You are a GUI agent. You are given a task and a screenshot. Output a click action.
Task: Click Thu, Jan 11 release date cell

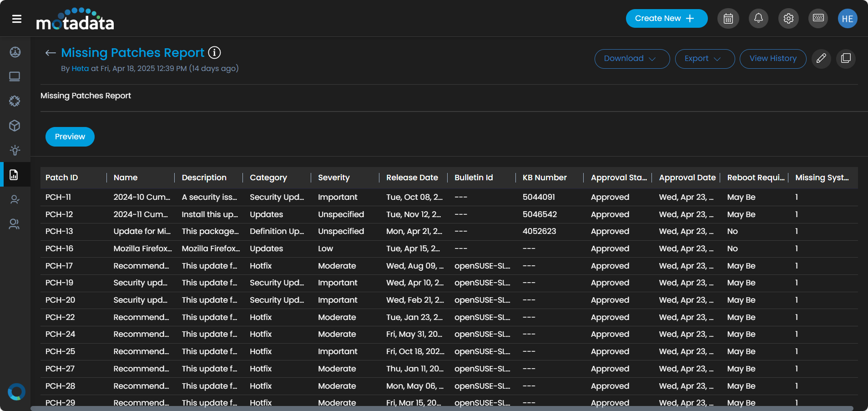coord(415,369)
